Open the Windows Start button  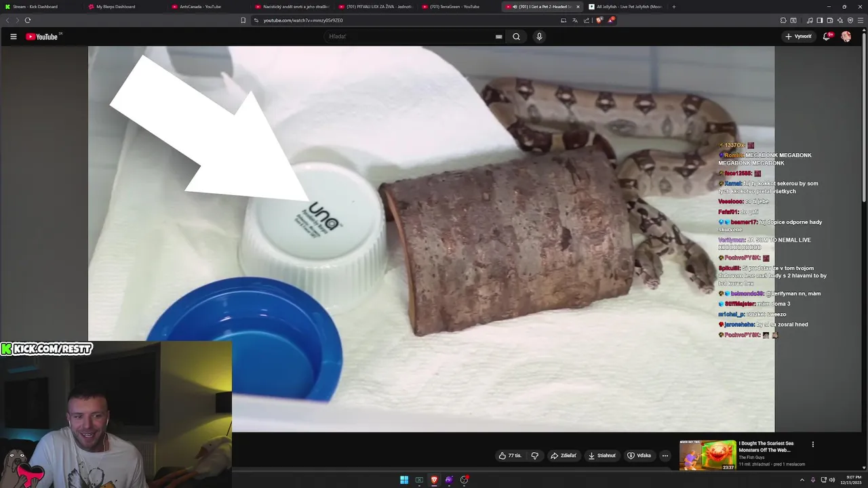click(x=404, y=480)
